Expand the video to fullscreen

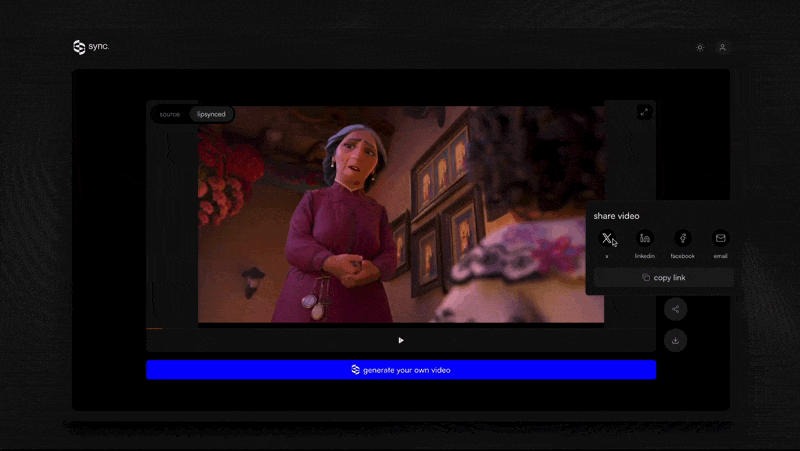point(644,112)
